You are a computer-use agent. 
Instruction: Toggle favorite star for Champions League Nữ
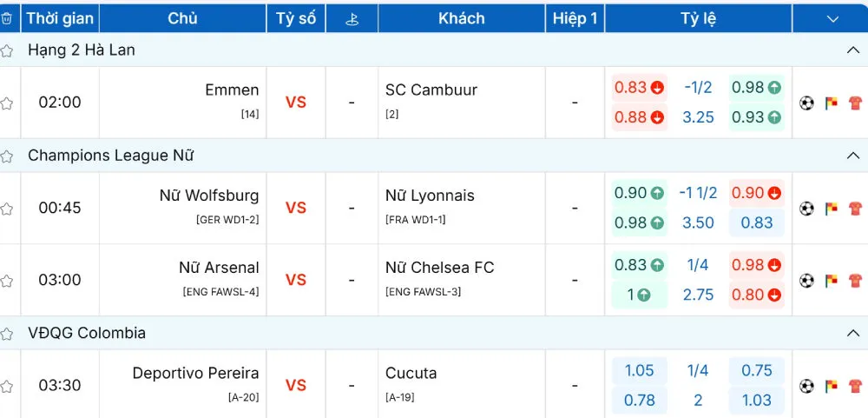pos(7,156)
